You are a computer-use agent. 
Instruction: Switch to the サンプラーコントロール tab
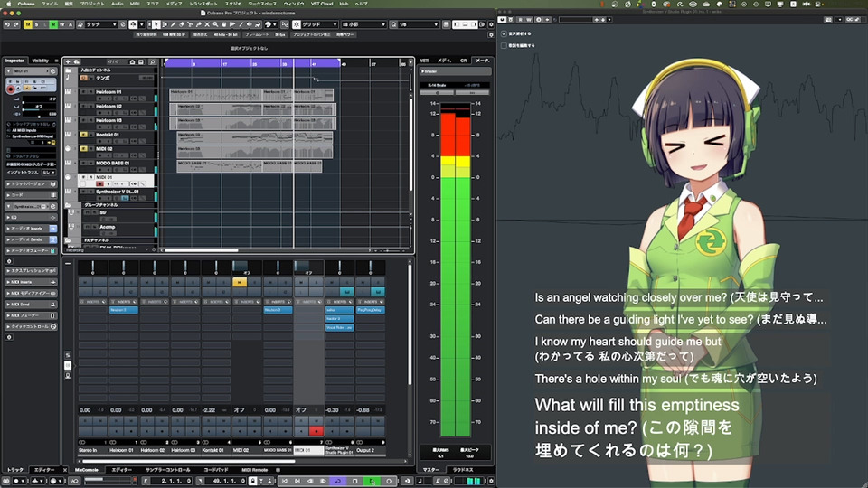(167, 470)
